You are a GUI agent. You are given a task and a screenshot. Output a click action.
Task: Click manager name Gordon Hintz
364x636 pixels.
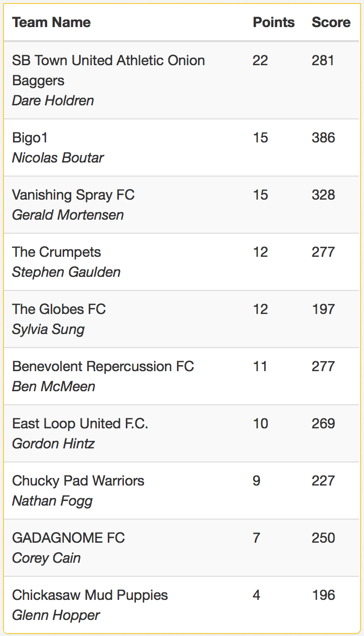53,443
